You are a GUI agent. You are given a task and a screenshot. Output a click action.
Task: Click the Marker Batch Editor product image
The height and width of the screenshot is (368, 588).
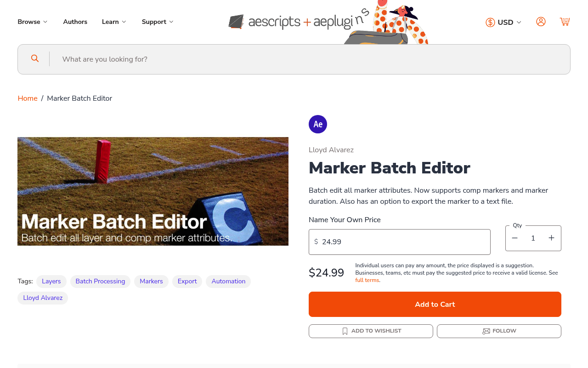[153, 191]
